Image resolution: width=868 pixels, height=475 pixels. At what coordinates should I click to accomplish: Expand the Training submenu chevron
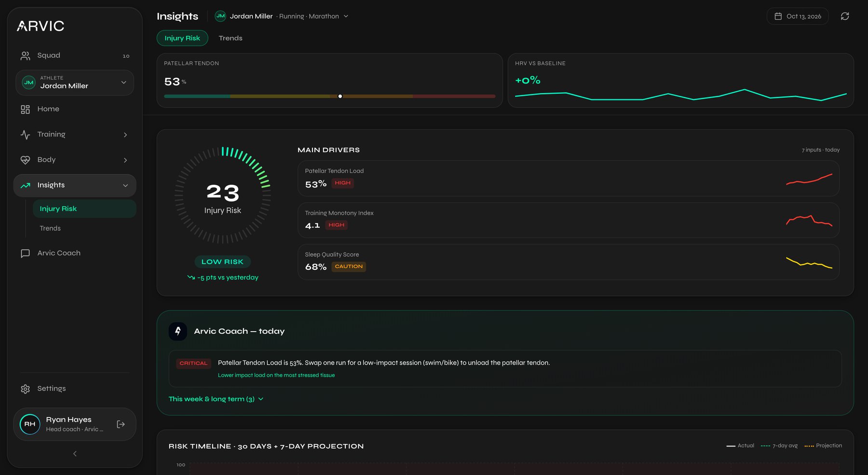pos(125,135)
